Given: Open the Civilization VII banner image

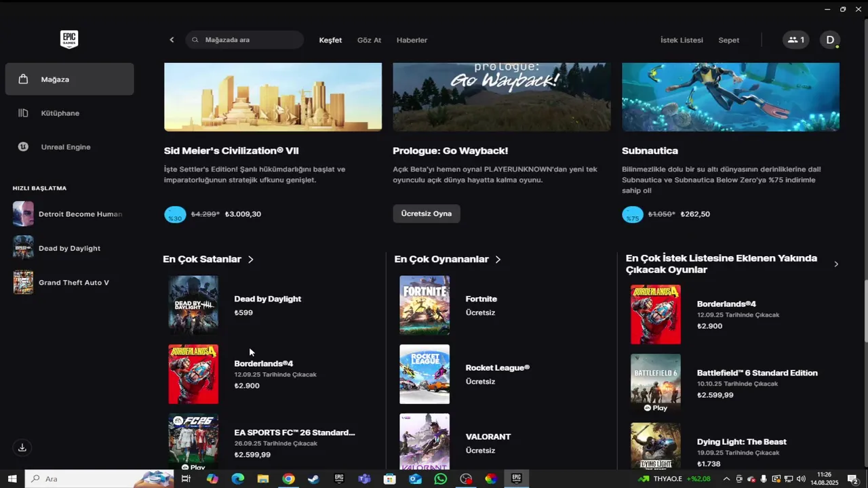Looking at the screenshot, I should (273, 96).
